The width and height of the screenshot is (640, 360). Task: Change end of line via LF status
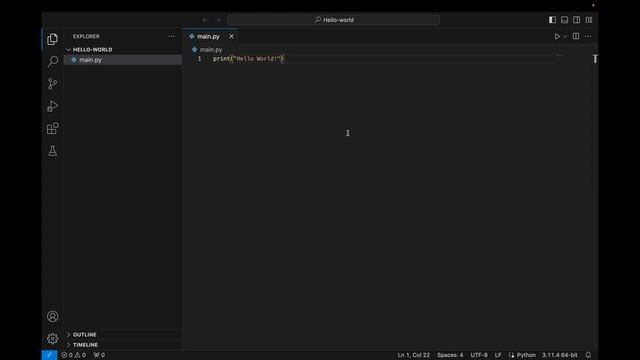(x=498, y=355)
